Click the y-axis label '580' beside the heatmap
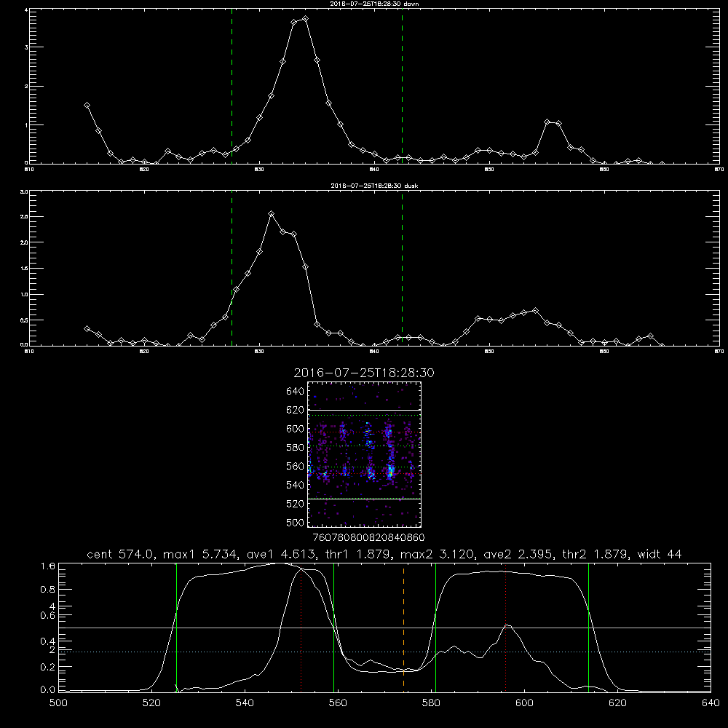The image size is (728, 728). click(296, 448)
